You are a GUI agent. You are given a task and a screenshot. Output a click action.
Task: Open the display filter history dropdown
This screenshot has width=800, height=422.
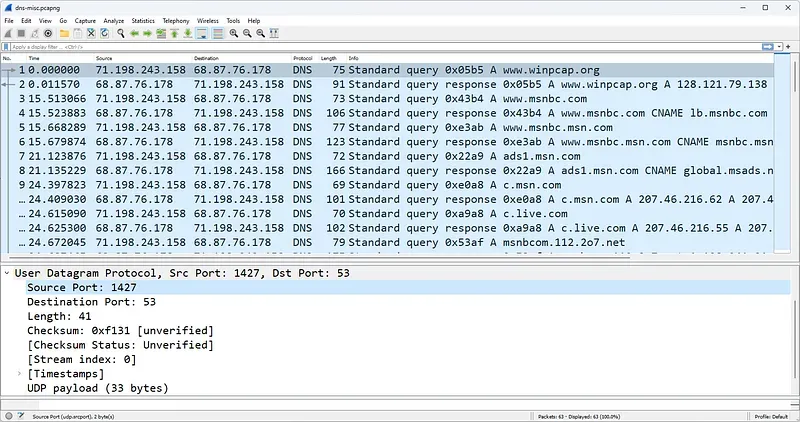point(779,46)
